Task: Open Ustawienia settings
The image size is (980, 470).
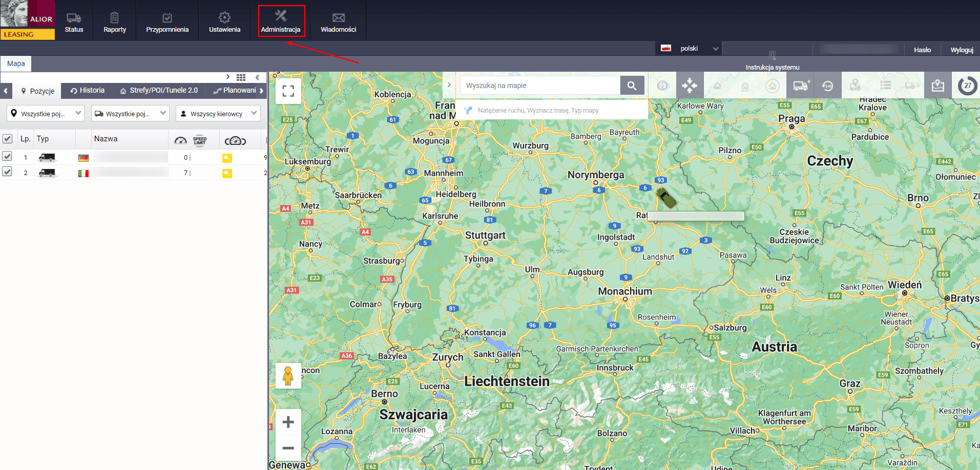Action: tap(224, 22)
